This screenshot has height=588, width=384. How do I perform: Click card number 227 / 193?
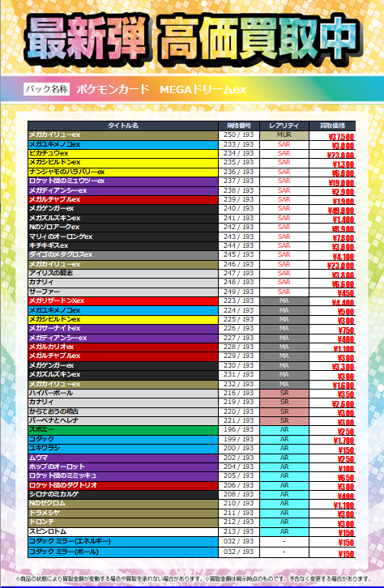click(x=238, y=338)
